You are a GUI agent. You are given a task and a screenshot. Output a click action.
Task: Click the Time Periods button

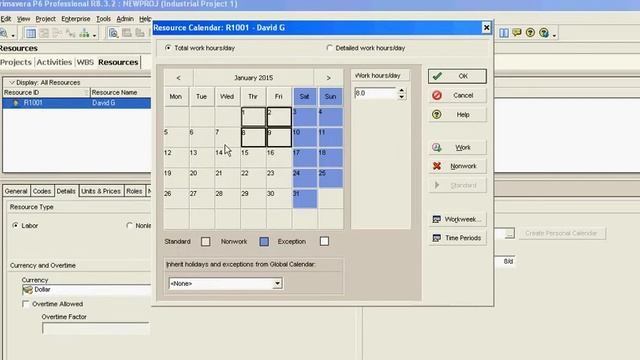[457, 238]
